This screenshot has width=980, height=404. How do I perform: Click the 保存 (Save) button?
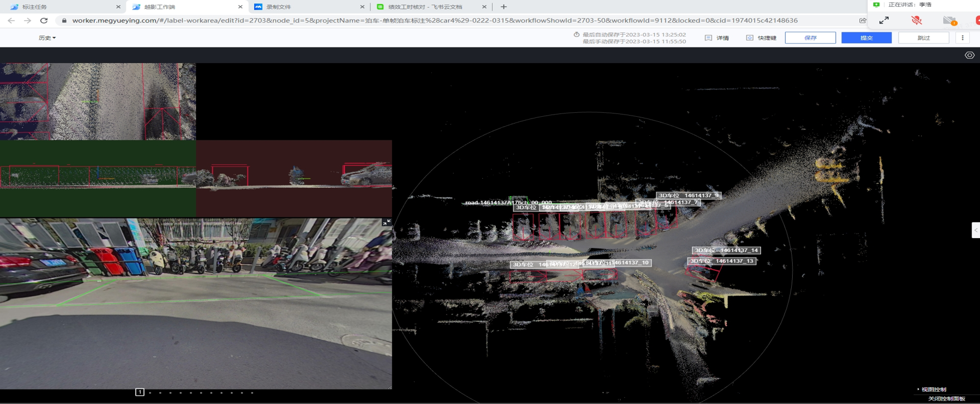[x=810, y=38]
